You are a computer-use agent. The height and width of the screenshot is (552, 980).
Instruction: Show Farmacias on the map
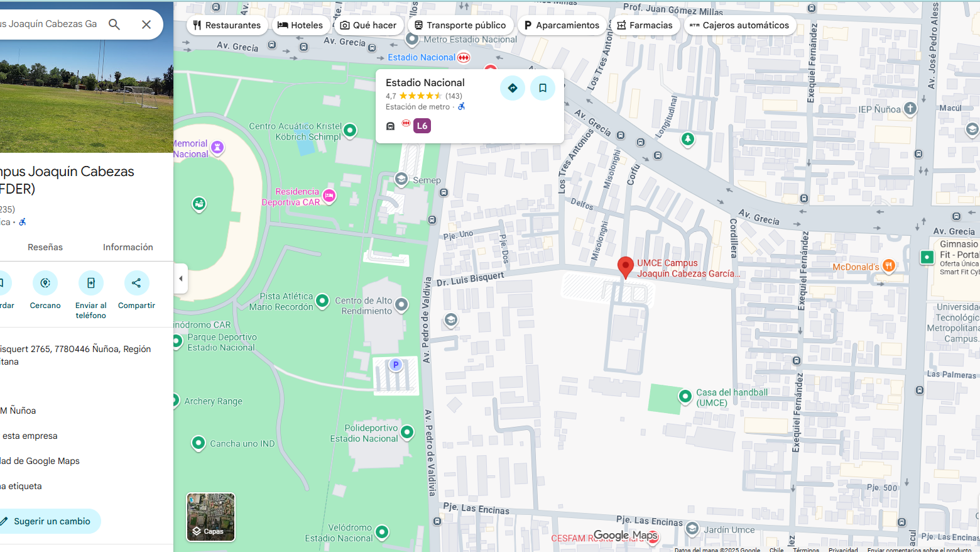click(x=645, y=25)
